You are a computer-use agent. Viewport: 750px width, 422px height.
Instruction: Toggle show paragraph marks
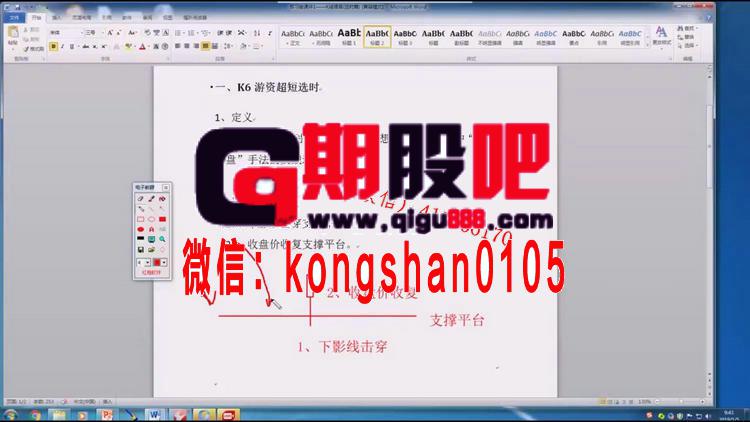[270, 33]
